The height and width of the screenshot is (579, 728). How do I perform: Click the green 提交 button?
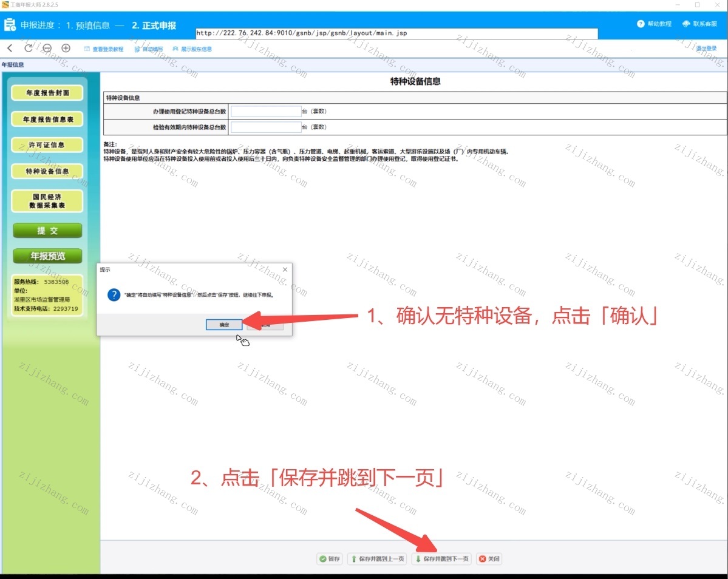tap(47, 231)
